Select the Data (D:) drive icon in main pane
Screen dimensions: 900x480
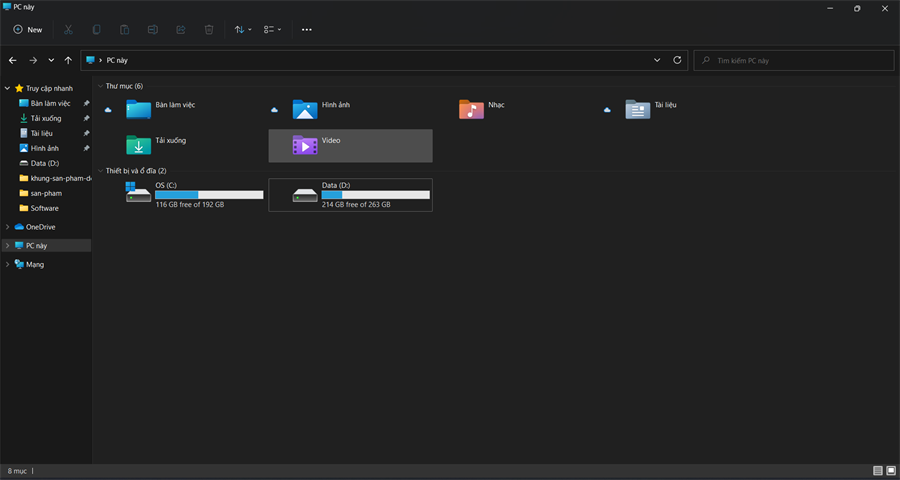pyautogui.click(x=305, y=195)
